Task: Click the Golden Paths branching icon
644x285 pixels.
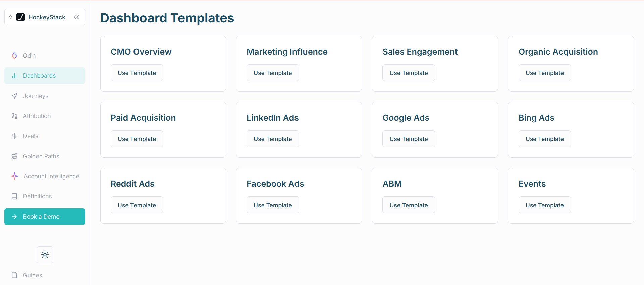Action: pyautogui.click(x=14, y=156)
